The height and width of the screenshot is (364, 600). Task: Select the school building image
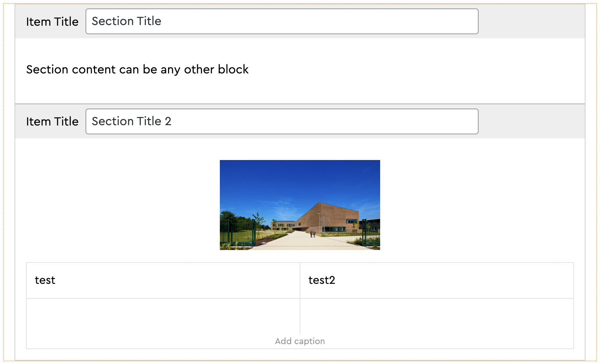[x=300, y=205]
